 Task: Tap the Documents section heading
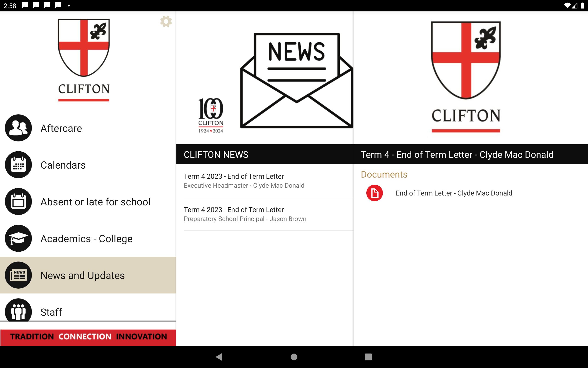tap(384, 174)
